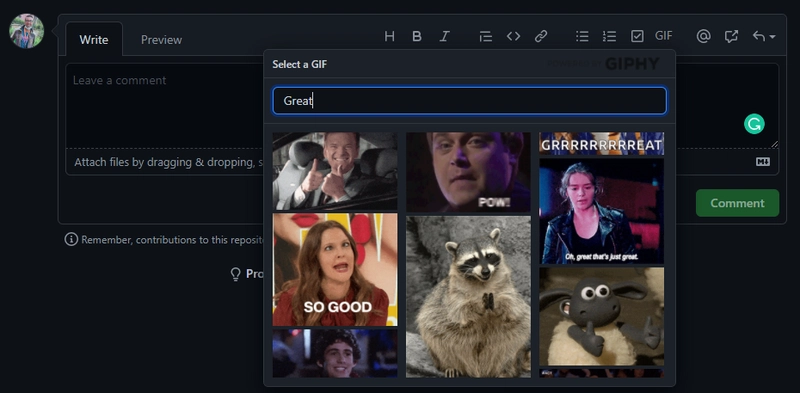Image resolution: width=800 pixels, height=393 pixels.
Task: Insert a heading with the H icon
Action: pos(389,36)
